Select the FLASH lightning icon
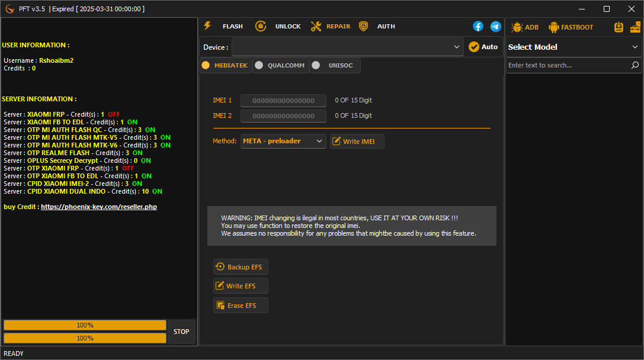The width and height of the screenshot is (644, 360). click(208, 26)
